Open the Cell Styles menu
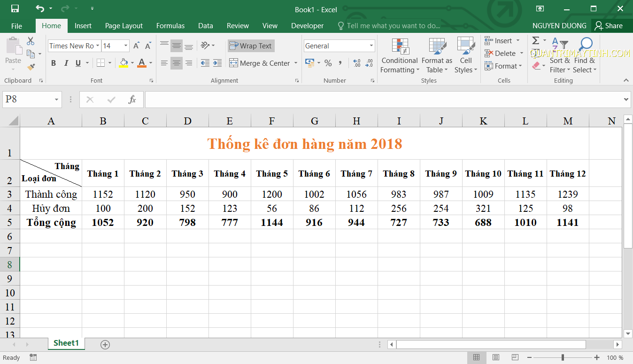 [x=466, y=55]
